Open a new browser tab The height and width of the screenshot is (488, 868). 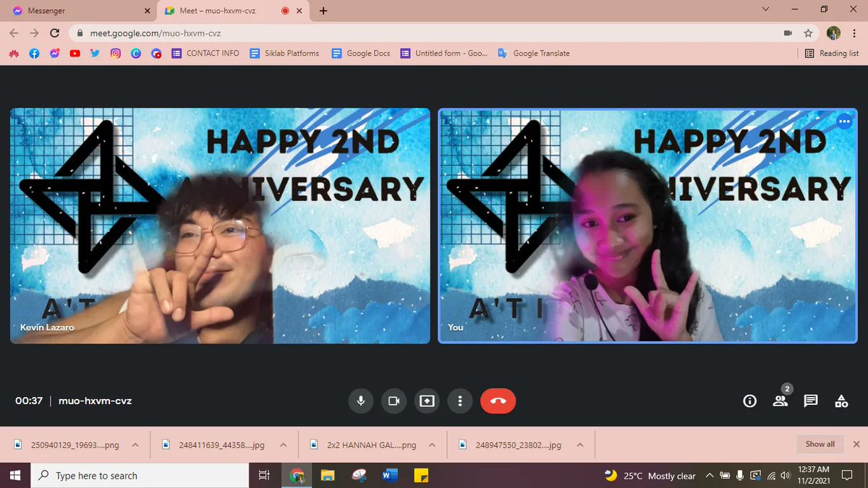click(323, 11)
